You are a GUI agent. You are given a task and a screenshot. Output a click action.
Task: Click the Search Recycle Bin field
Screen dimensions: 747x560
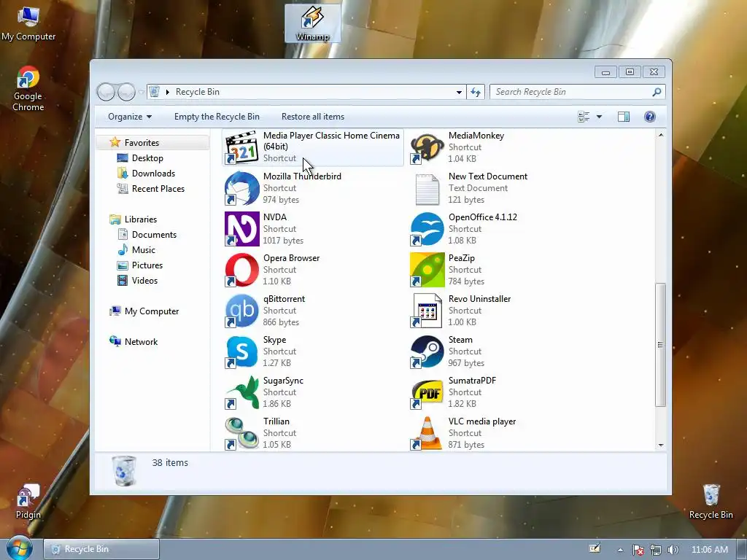572,92
